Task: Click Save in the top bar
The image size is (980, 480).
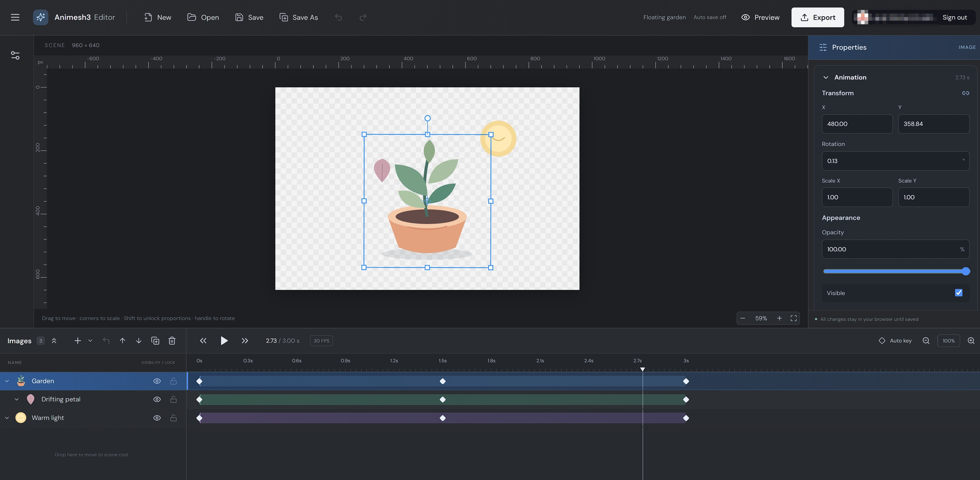Action: (x=249, y=17)
